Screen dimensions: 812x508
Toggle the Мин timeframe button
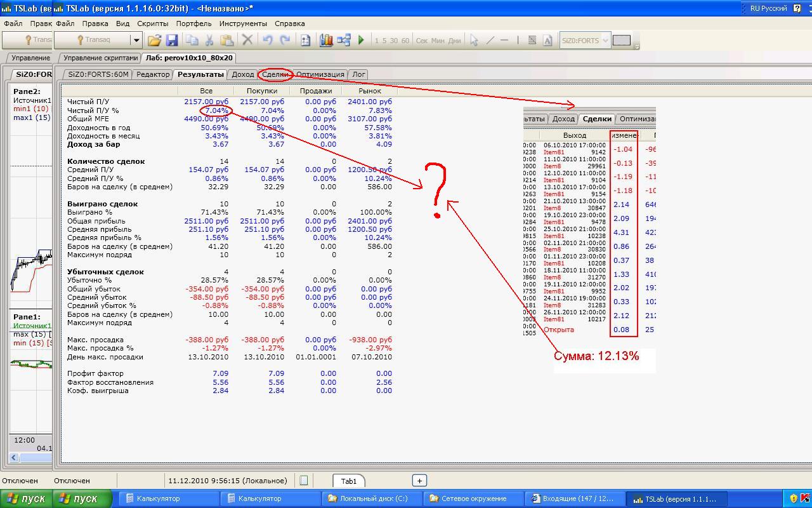click(438, 41)
